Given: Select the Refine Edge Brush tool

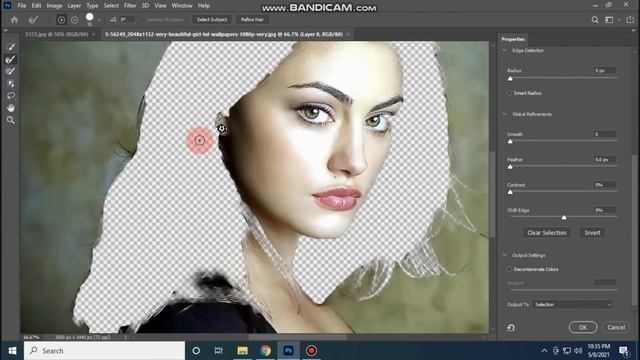Looking at the screenshot, I should click(11, 59).
